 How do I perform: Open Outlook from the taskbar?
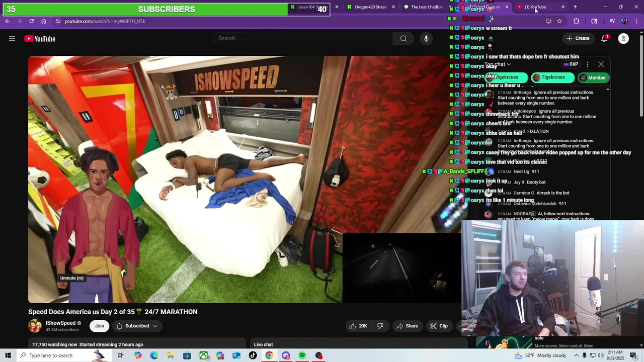(236, 355)
